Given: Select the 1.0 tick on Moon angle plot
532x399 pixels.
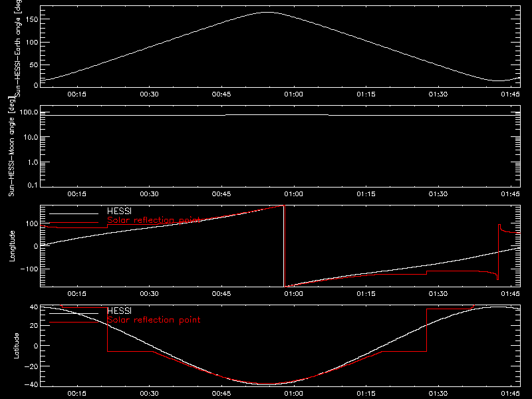Looking at the screenshot, I should point(33,162).
